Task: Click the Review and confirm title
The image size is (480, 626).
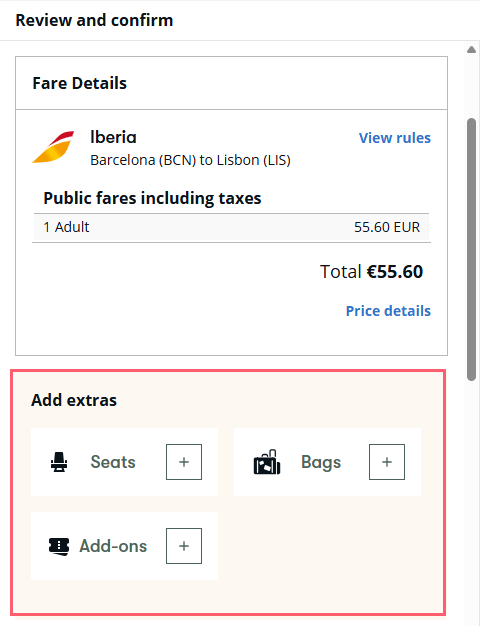Action: (x=94, y=20)
